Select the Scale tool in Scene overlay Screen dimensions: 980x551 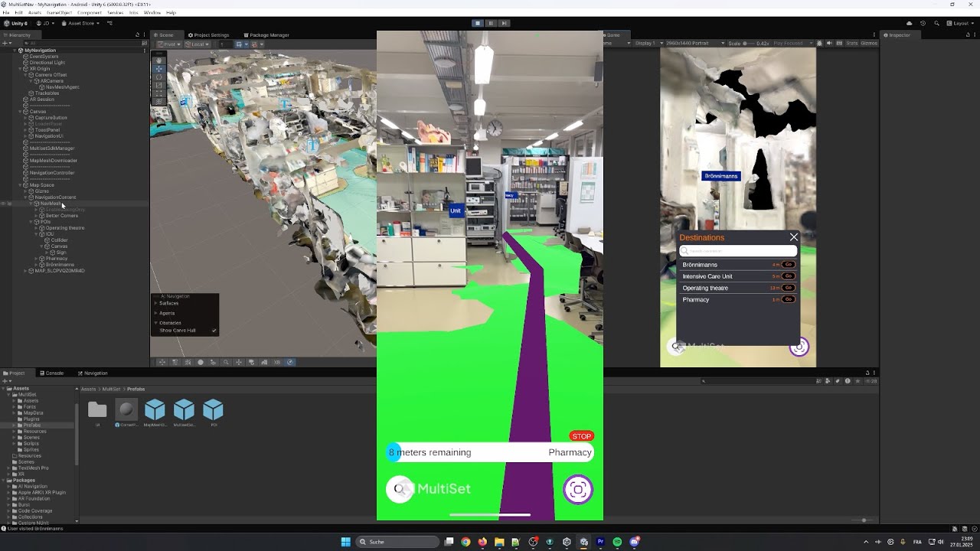coord(159,85)
